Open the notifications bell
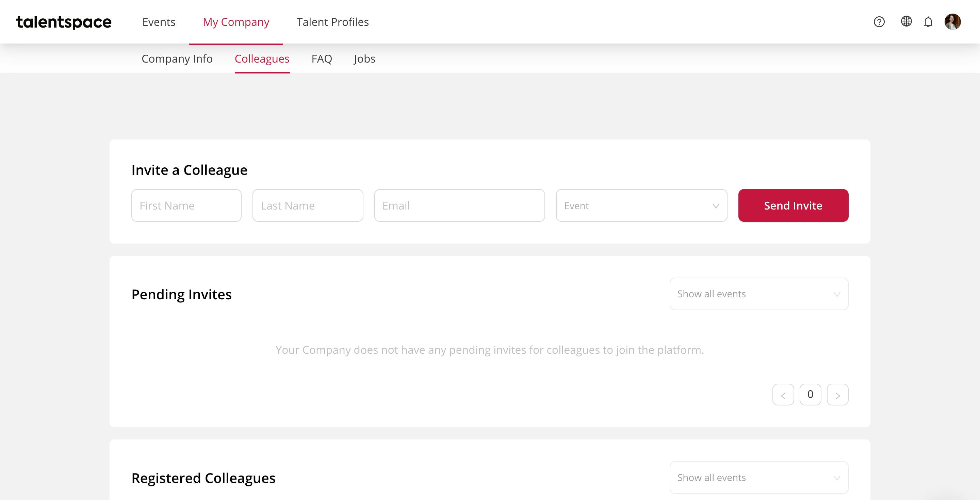Viewport: 980px width, 500px height. (928, 22)
